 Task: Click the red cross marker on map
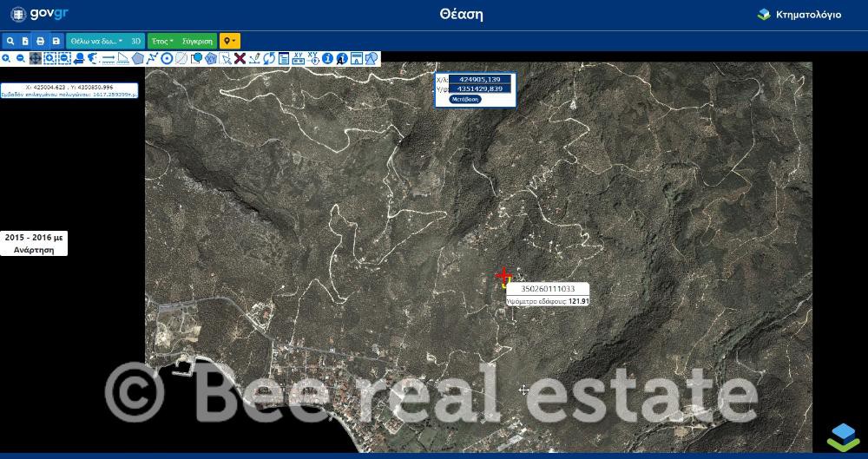tap(503, 275)
